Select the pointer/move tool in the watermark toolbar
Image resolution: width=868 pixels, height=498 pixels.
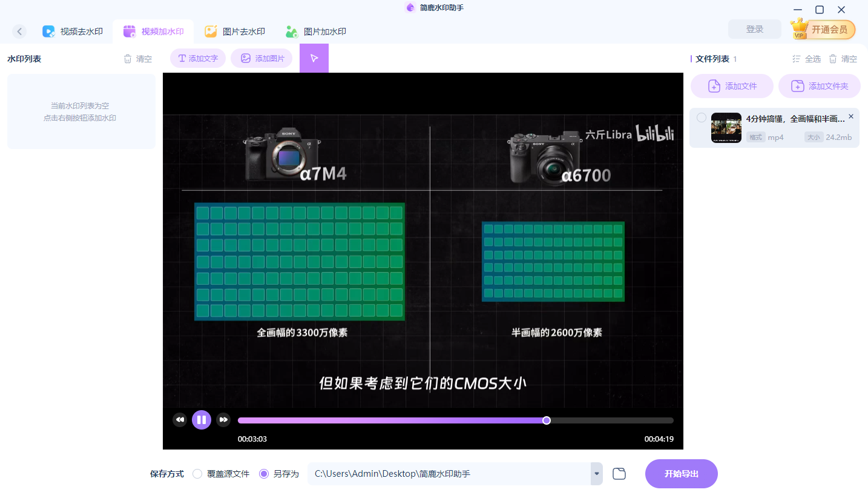314,58
